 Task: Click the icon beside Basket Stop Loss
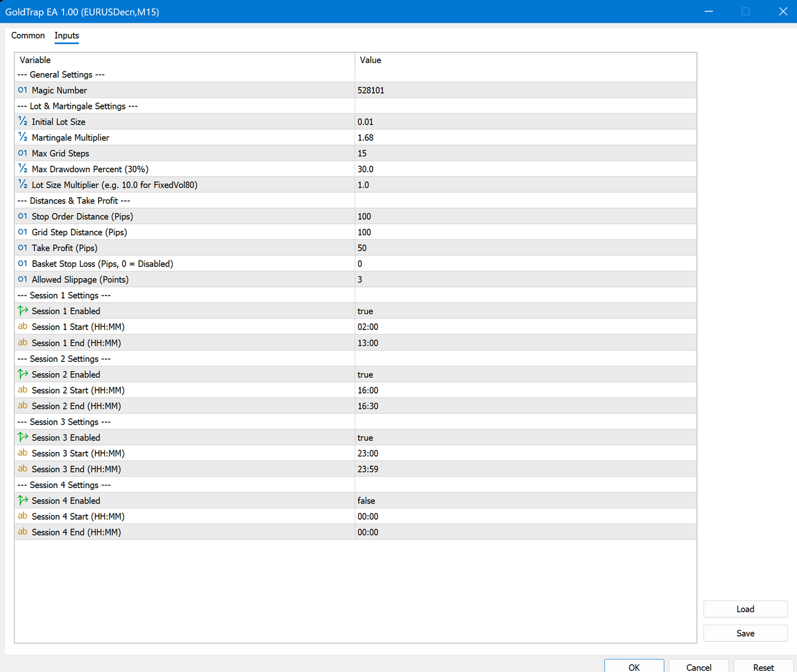[23, 264]
